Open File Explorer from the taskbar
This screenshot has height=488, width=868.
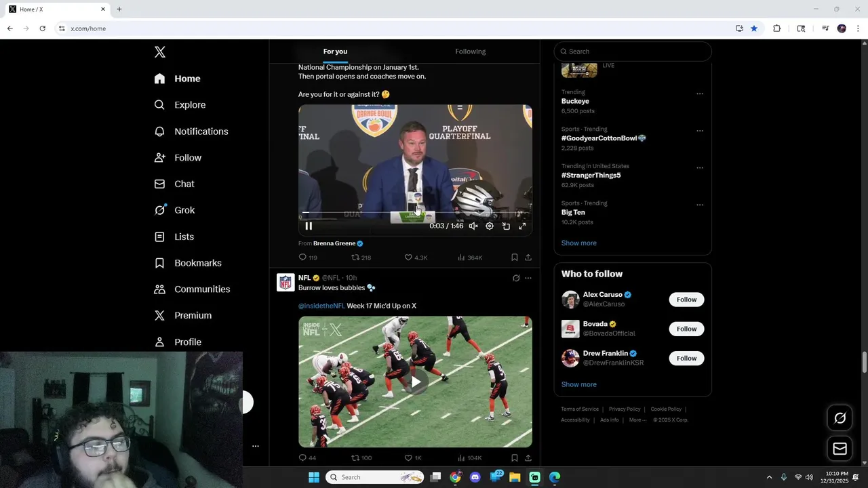pyautogui.click(x=515, y=477)
